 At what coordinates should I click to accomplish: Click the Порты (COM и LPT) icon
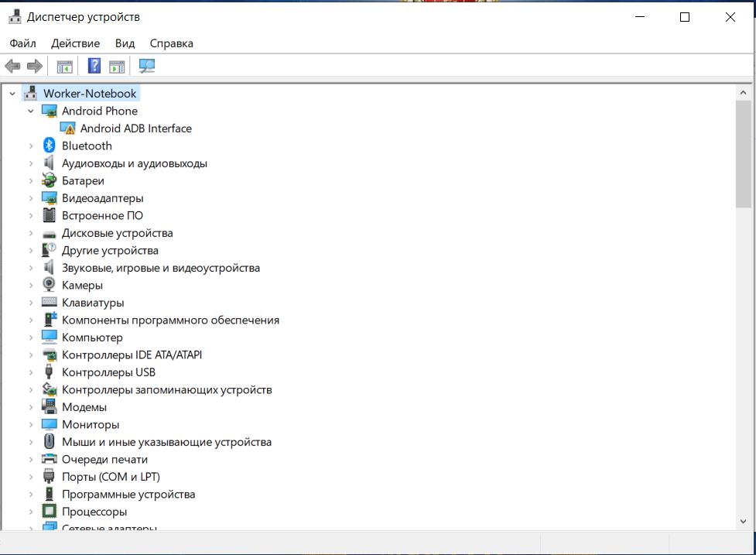(50, 476)
